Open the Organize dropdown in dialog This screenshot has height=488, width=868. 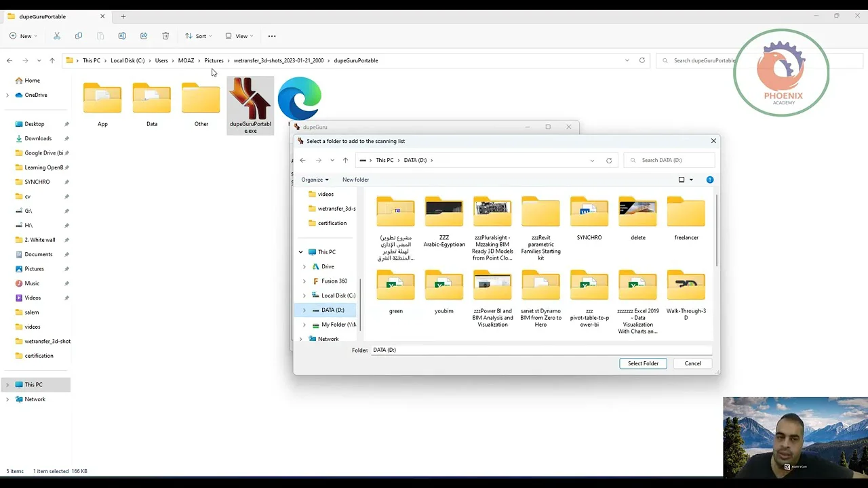315,180
